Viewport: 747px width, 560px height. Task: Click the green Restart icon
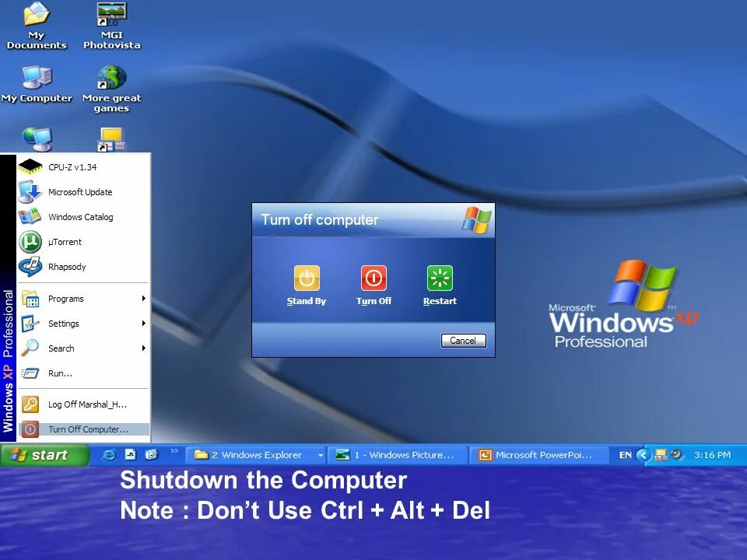click(440, 278)
